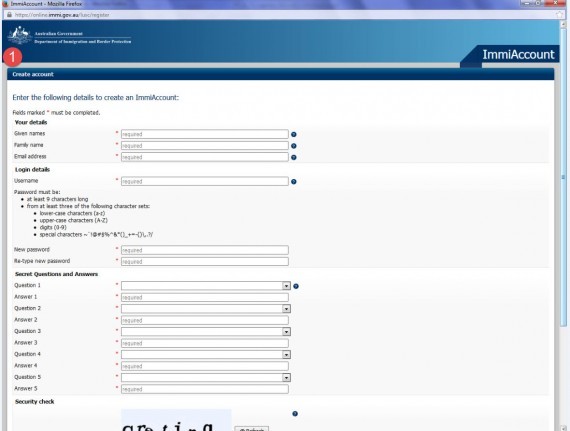
Task: Click the 'at least 9 characters long' text
Action: click(57, 199)
